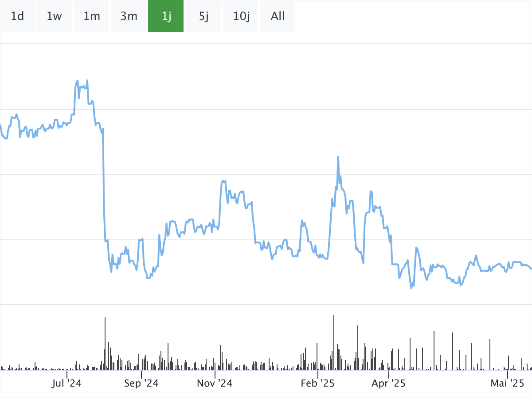Show the 5j chart range
Image resolution: width=532 pixels, height=399 pixels.
click(203, 16)
